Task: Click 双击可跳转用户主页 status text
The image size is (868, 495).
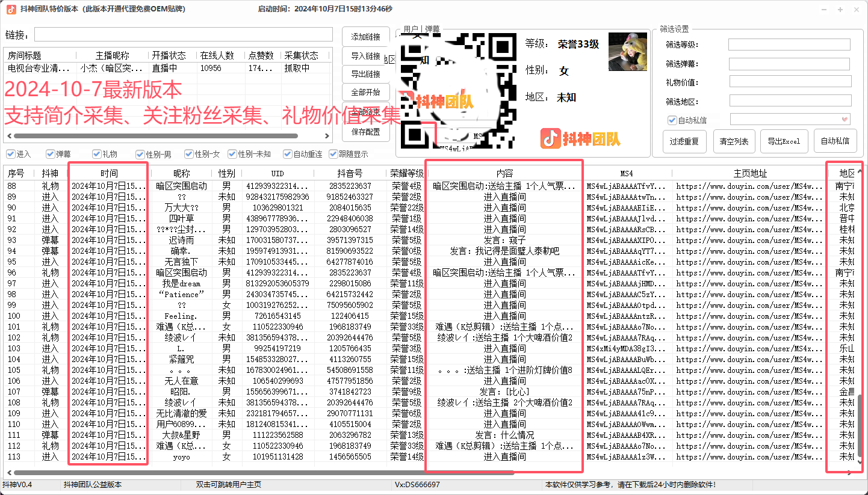Action: tap(229, 485)
